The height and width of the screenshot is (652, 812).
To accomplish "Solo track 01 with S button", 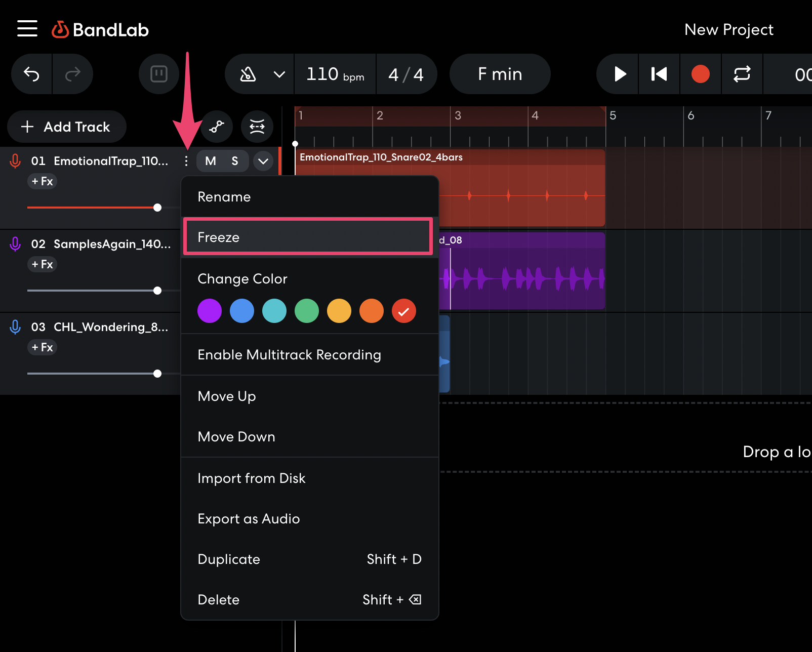I will [235, 161].
